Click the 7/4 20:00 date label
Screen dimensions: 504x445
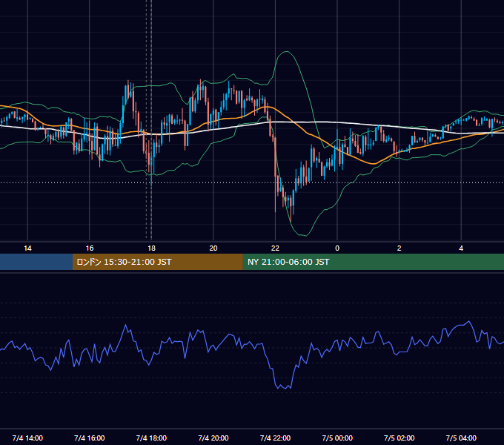(213, 438)
